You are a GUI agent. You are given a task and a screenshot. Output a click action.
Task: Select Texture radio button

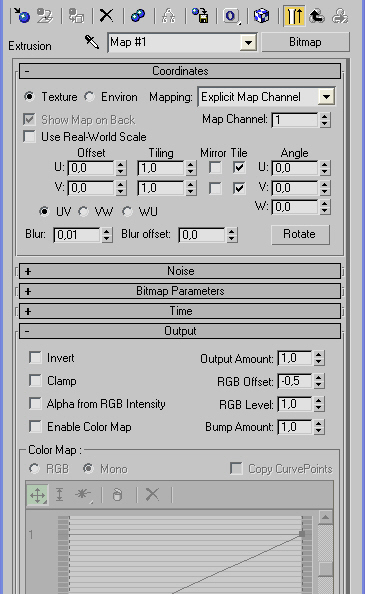pos(29,96)
